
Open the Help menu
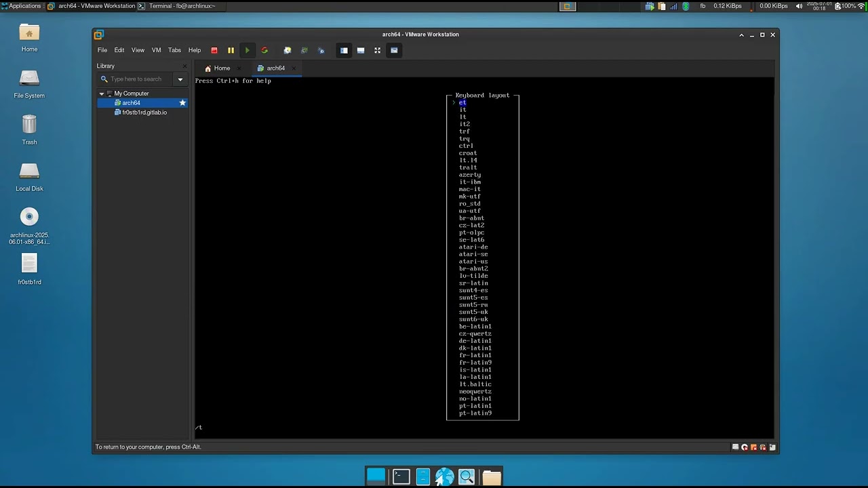point(195,50)
